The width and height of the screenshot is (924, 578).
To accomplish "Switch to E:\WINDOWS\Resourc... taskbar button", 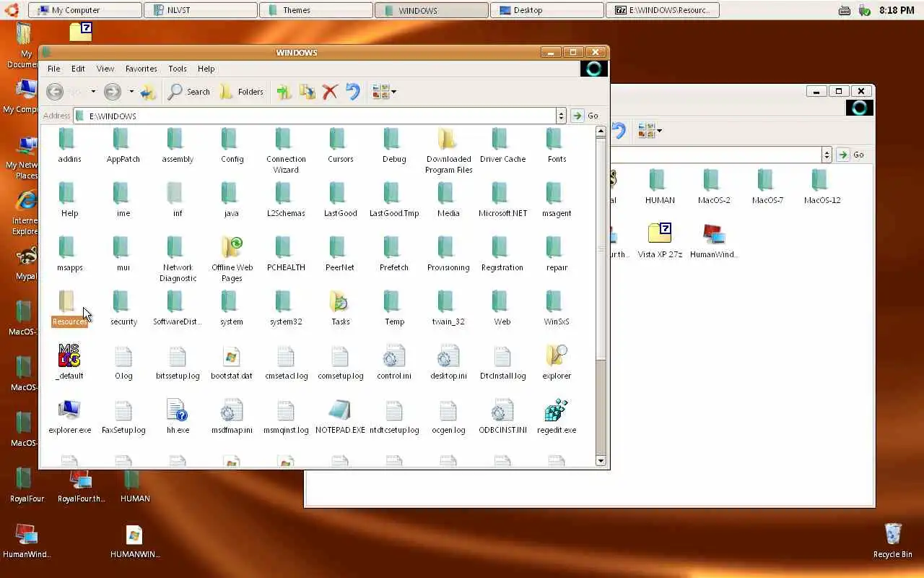I will (x=663, y=10).
